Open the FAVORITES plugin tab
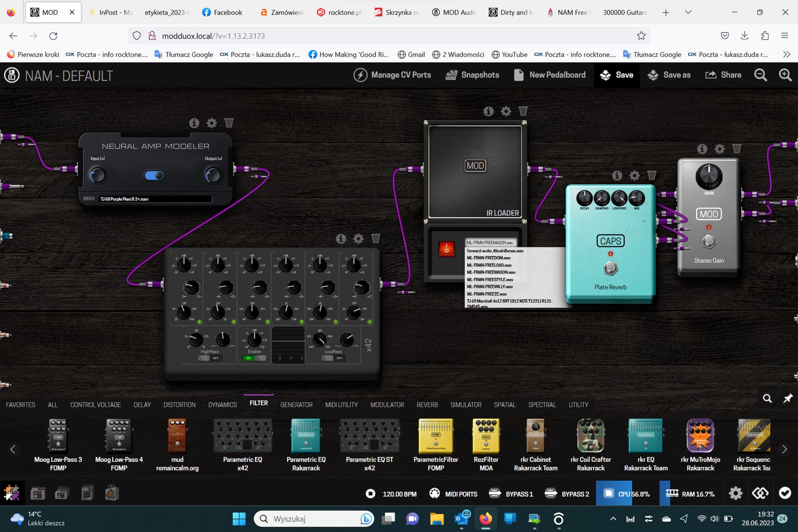Image resolution: width=798 pixels, height=532 pixels. point(20,404)
